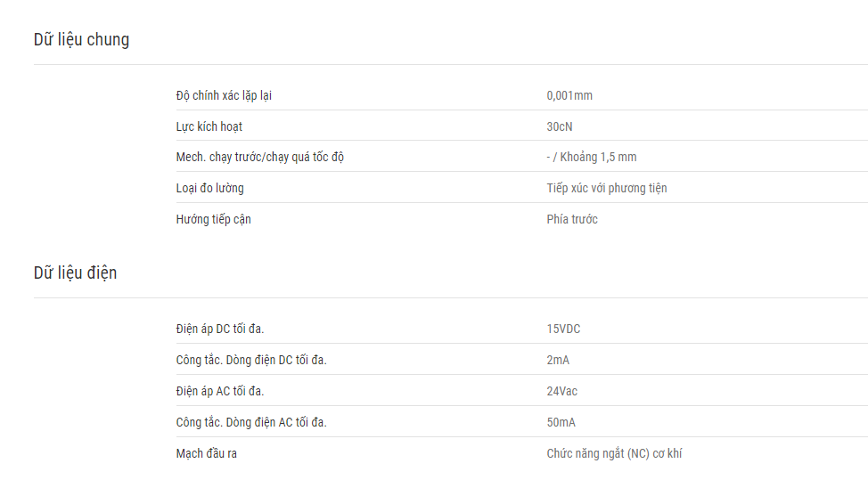Click the 24Vac value
Image resolution: width=868 pixels, height=488 pixels.
click(561, 391)
